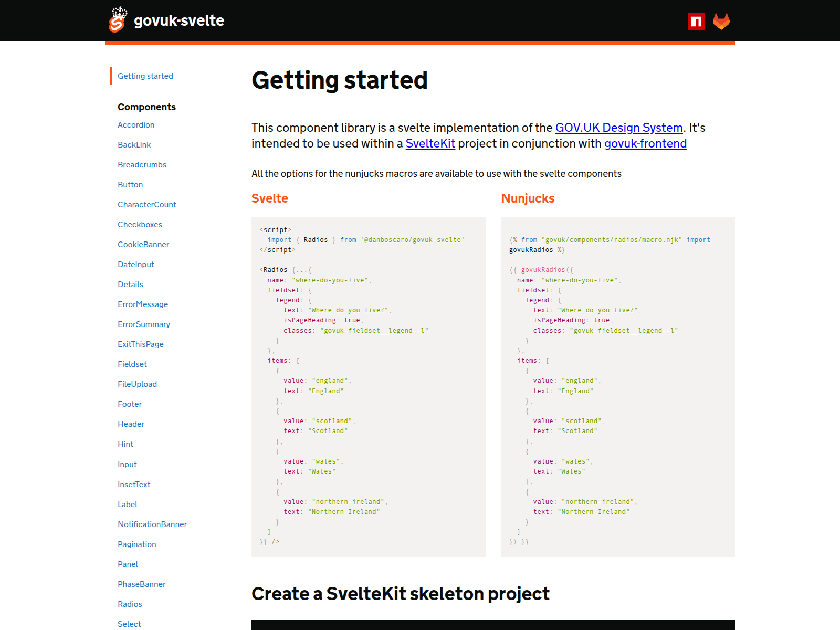The height and width of the screenshot is (630, 840).
Task: Go to the Details component page
Action: [130, 285]
